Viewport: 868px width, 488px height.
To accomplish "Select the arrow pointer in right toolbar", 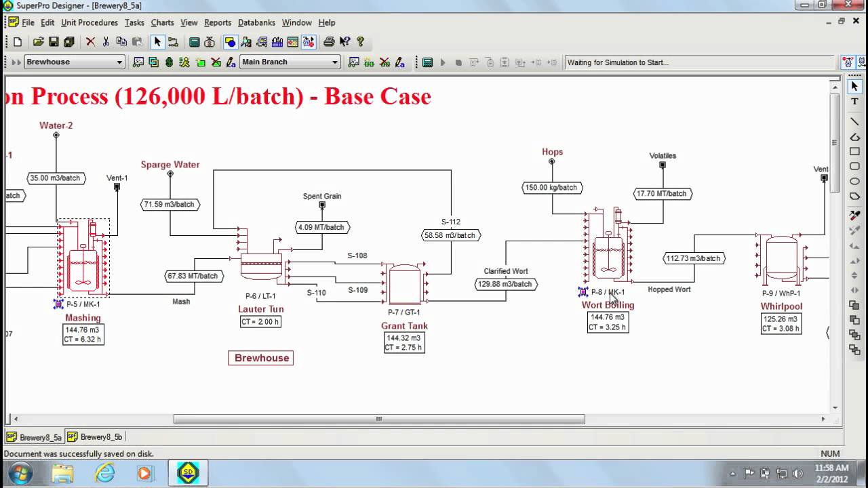I will pyautogui.click(x=854, y=87).
